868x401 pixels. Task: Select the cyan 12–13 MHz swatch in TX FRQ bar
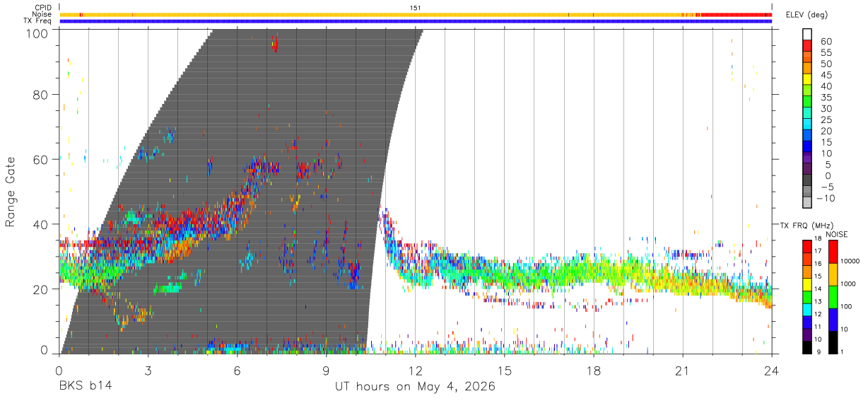(x=807, y=310)
